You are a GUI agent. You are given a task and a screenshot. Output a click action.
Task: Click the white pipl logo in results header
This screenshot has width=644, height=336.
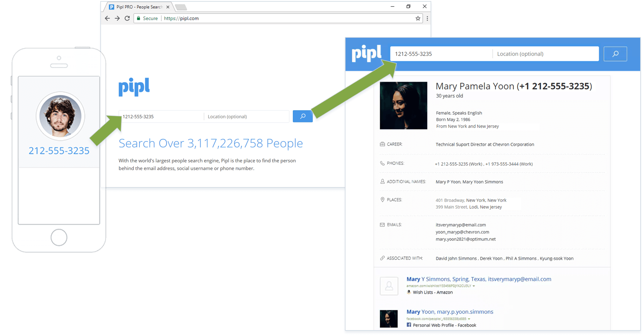point(367,54)
